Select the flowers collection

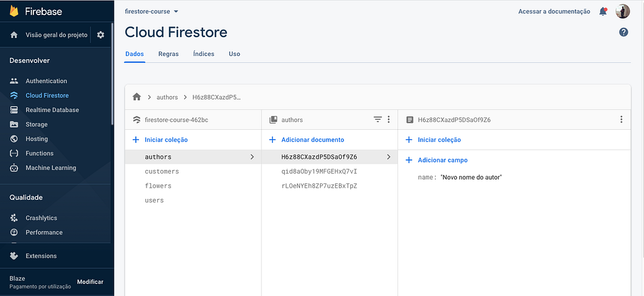tap(158, 186)
